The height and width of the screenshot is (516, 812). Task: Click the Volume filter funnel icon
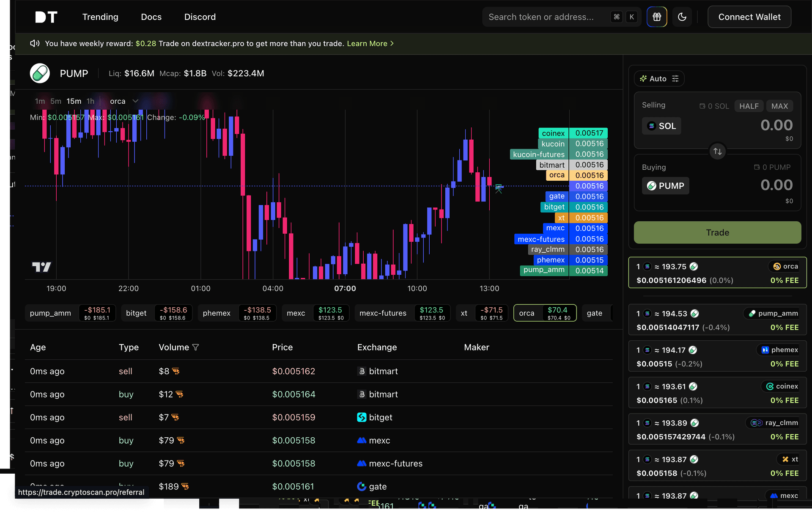click(195, 347)
